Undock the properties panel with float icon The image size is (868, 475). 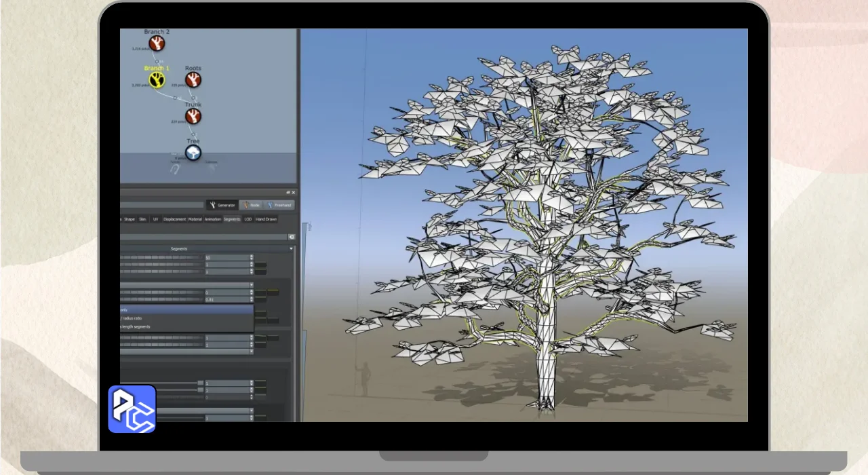coord(288,193)
